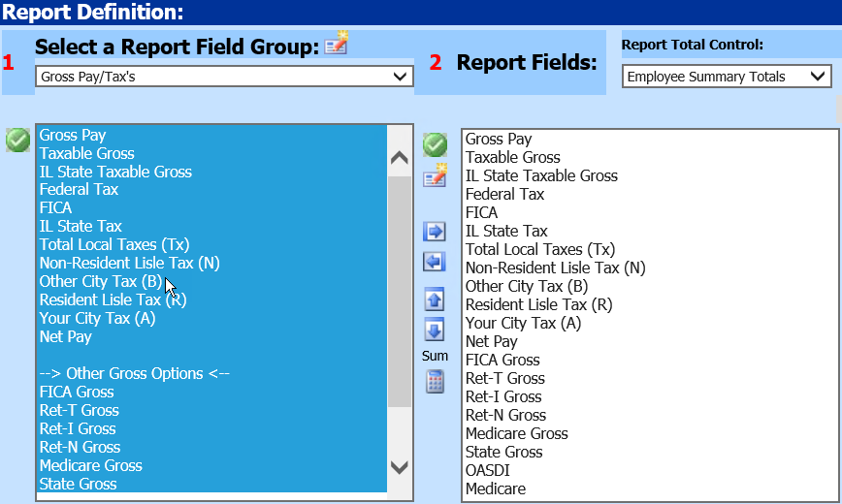Select IL State Tax in Report Fields list
This screenshot has height=504, width=842.
click(506, 232)
